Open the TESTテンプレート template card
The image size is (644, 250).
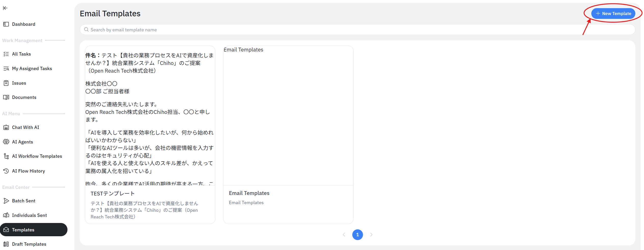pyautogui.click(x=150, y=135)
